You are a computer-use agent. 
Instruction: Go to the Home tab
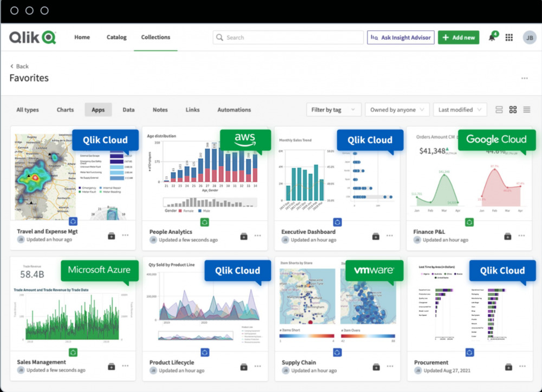(x=82, y=37)
